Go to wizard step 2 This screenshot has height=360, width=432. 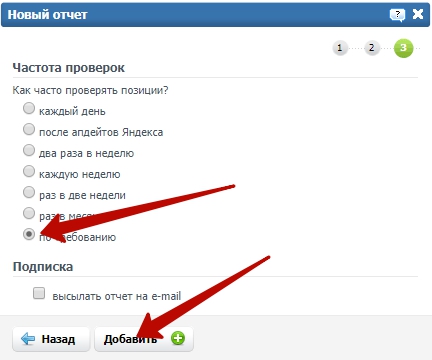(371, 48)
